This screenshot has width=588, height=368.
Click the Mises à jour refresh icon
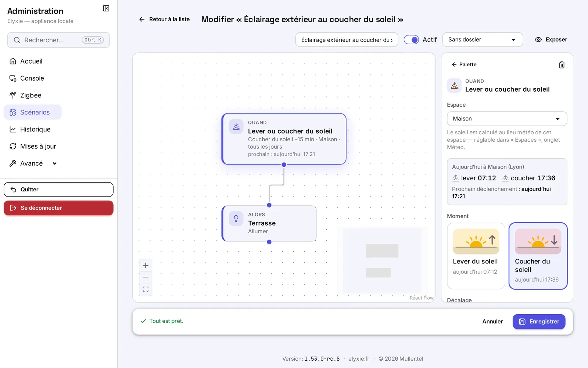coord(13,146)
